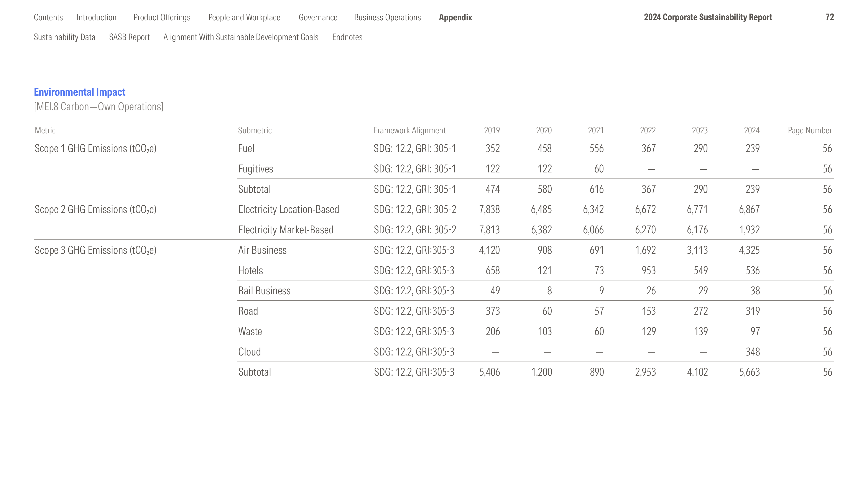This screenshot has width=868, height=488.
Task: Click the 2024 Air Business value 4,325
Action: coord(749,250)
